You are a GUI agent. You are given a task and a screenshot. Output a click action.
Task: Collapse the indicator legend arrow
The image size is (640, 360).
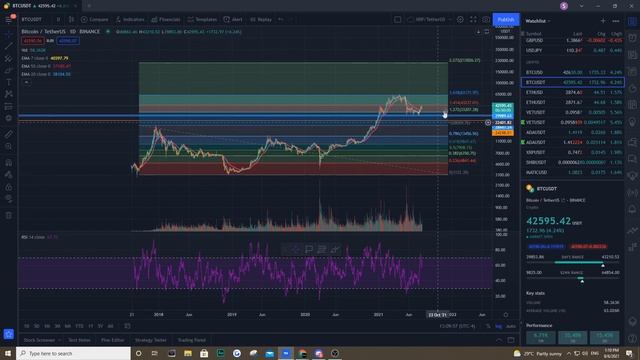(26, 82)
